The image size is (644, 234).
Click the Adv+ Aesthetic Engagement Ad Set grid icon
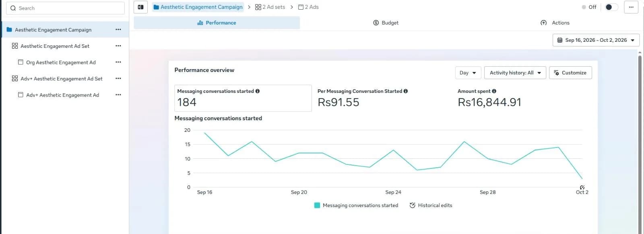pos(15,78)
